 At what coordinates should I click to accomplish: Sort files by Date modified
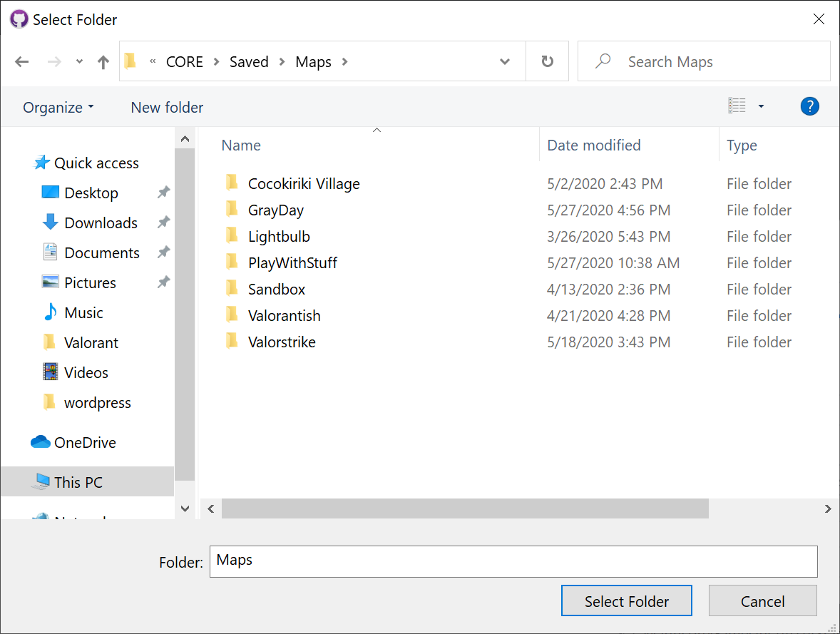(x=593, y=145)
